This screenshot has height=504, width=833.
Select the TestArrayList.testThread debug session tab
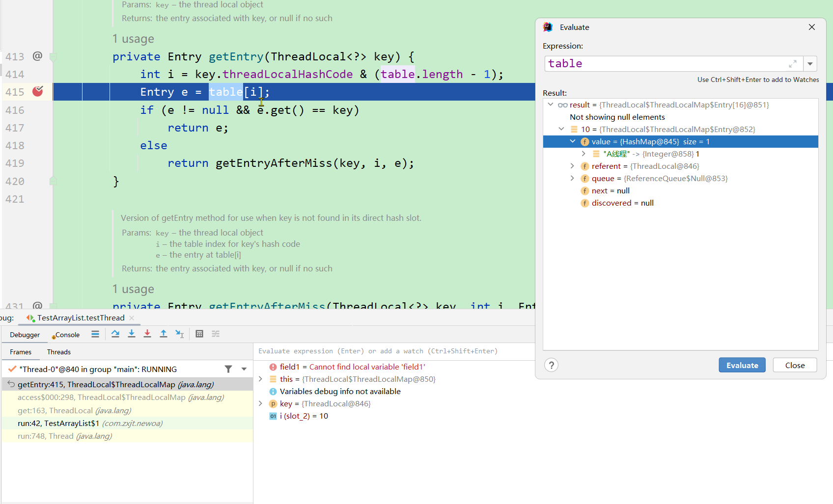[81, 318]
